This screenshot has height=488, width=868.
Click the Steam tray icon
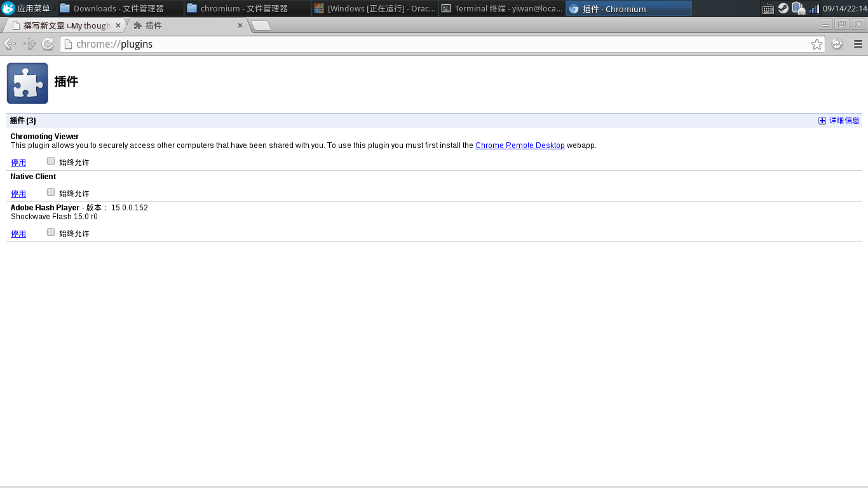click(783, 8)
